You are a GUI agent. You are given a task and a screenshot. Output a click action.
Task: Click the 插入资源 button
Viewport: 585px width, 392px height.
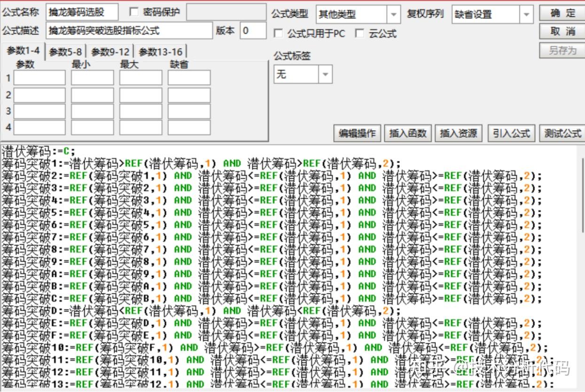point(458,133)
